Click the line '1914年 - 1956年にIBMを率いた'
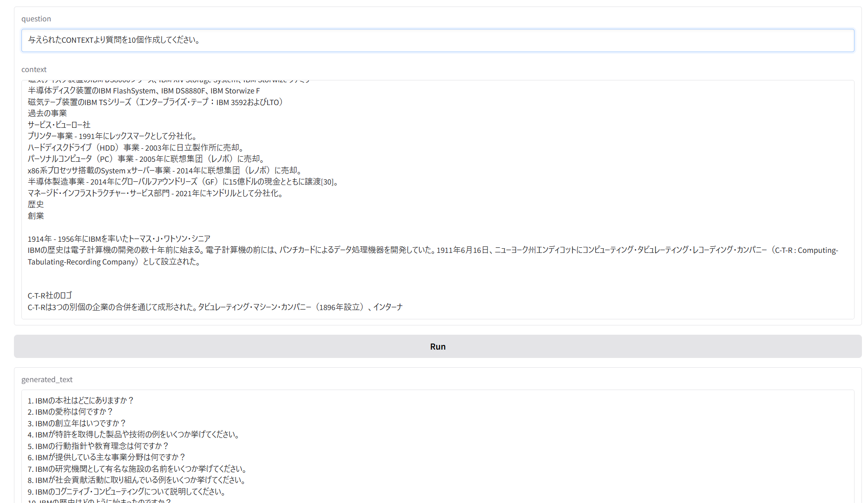This screenshot has height=503, width=868. tap(119, 239)
